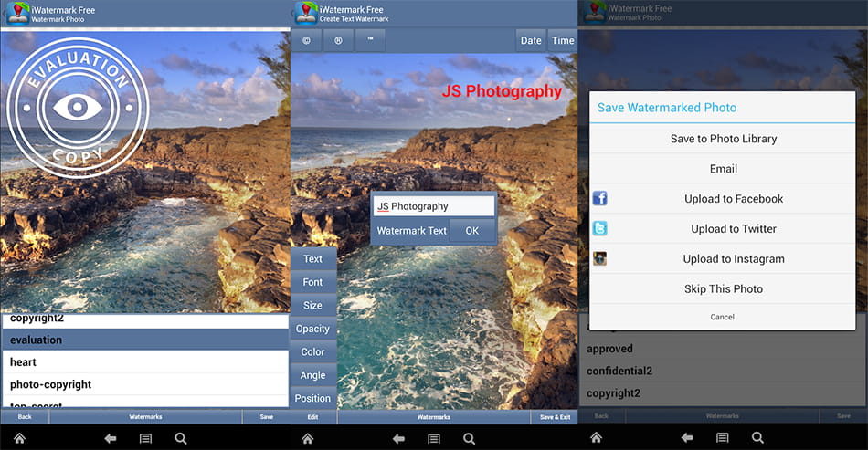Select the copyright2 row in left screen

pyautogui.click(x=145, y=320)
